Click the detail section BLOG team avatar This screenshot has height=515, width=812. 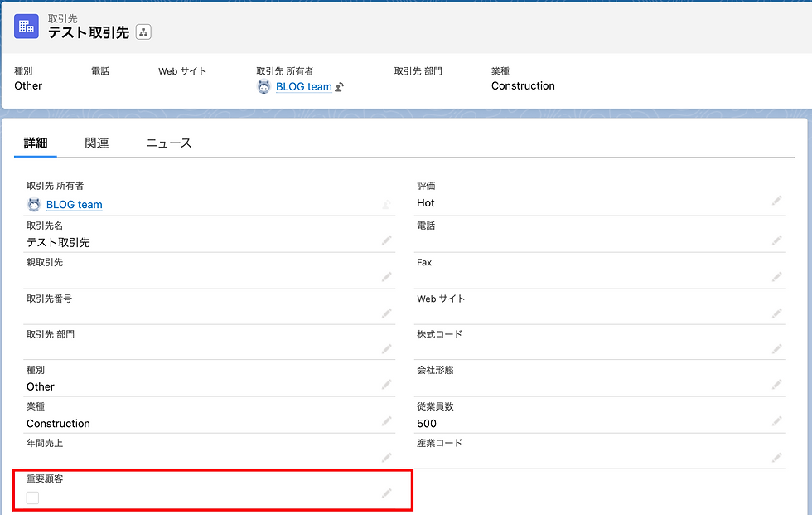[x=34, y=205]
